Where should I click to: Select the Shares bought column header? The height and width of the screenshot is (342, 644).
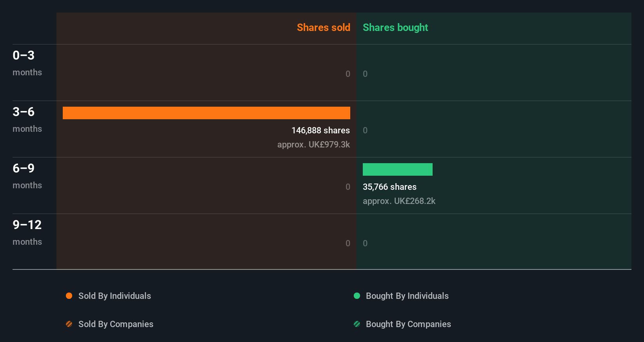click(395, 27)
